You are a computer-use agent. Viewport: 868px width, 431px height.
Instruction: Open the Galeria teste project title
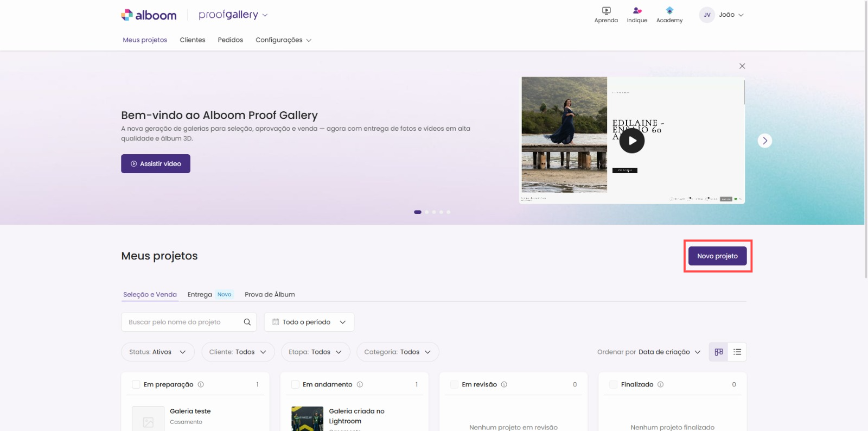click(190, 411)
